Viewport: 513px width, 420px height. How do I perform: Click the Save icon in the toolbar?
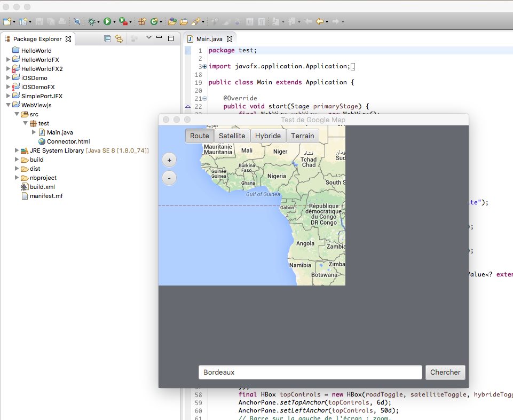tap(39, 21)
